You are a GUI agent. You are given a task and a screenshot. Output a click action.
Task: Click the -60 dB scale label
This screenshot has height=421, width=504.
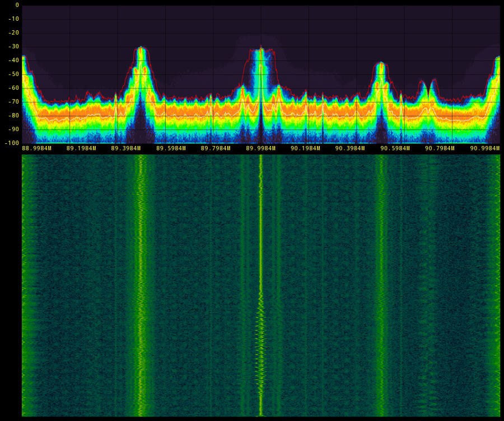[x=13, y=88]
